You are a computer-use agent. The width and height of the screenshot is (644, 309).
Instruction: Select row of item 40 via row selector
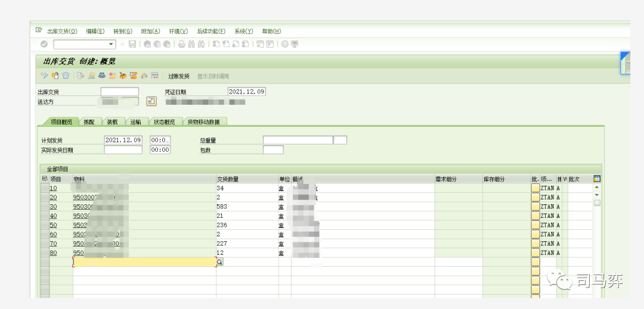pyautogui.click(x=45, y=216)
